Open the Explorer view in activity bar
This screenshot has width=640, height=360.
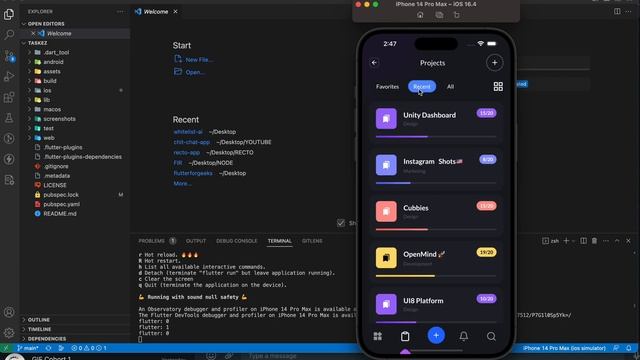pyautogui.click(x=9, y=14)
